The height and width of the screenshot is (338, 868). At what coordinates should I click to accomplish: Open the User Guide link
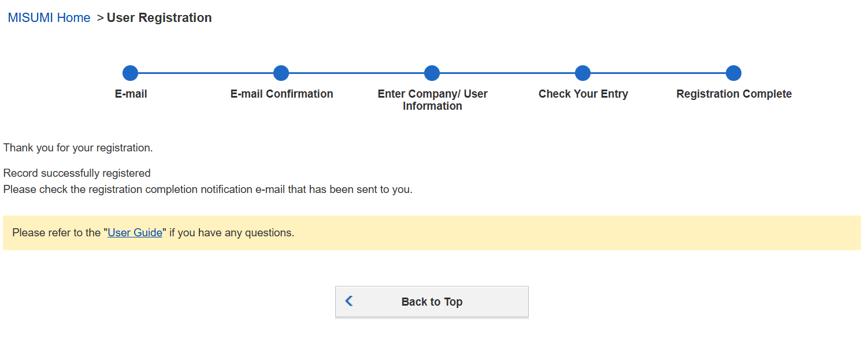(x=135, y=233)
